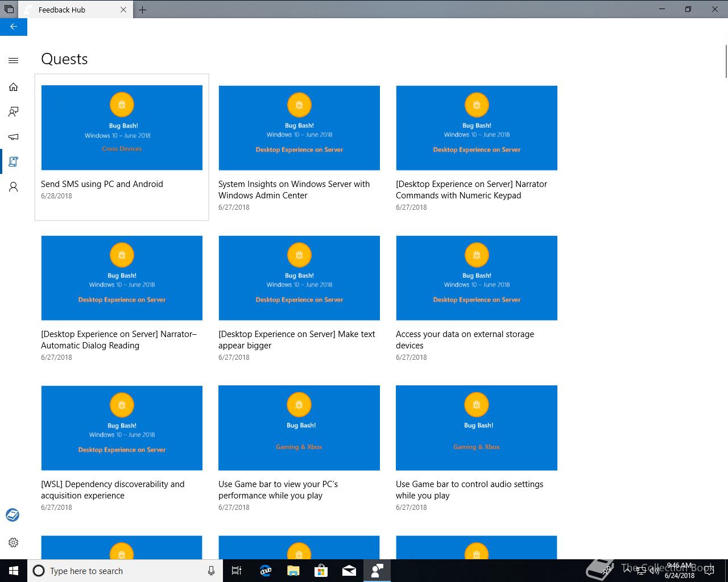Viewport: 728px width, 582px height.
Task: Click '[WSL] Dependency discoverability' title text
Action: (113, 490)
